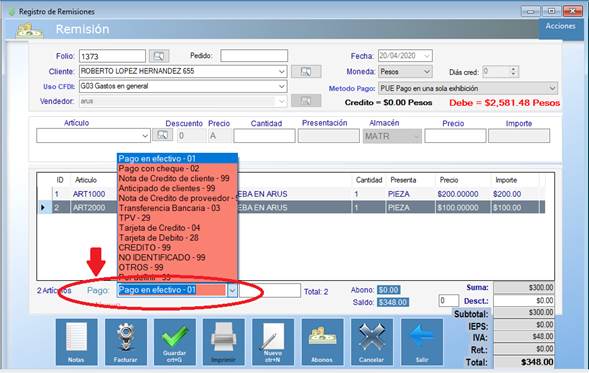Collapse the Pago dropdown arrow
Screen dimensions: 589x373
pos(233,290)
